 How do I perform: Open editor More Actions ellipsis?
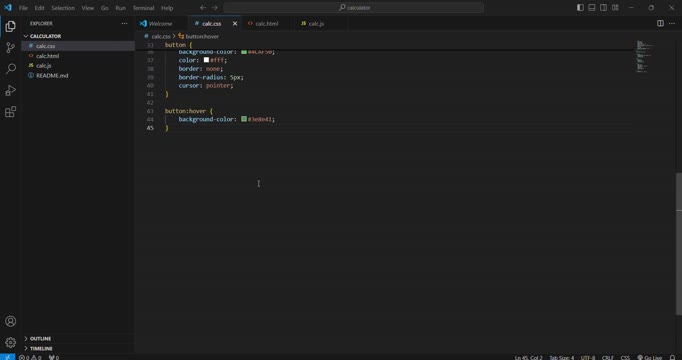click(x=672, y=23)
